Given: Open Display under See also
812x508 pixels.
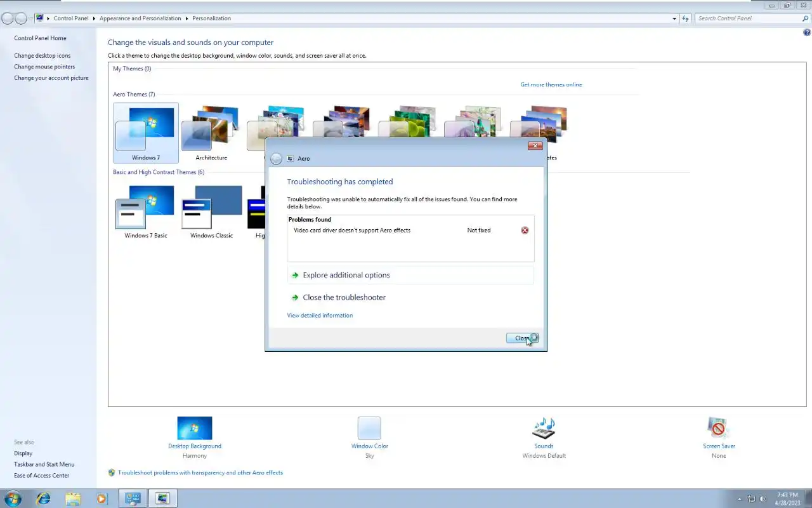Looking at the screenshot, I should pos(23,453).
